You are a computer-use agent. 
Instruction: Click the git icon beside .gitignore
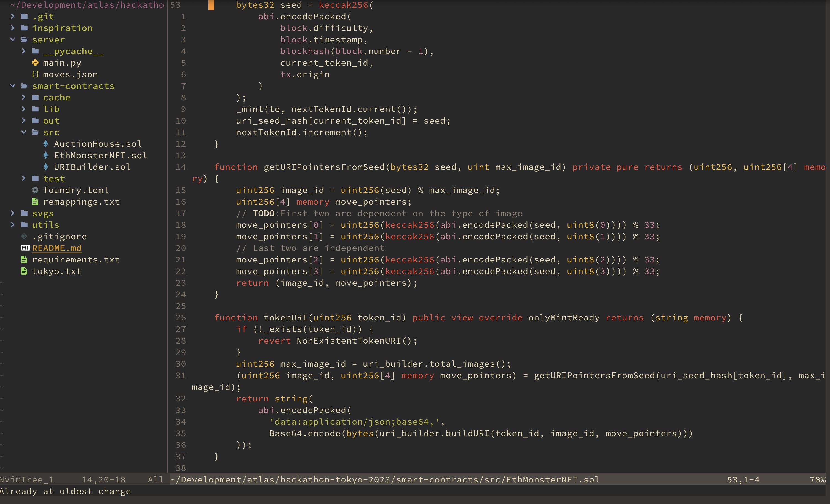24,236
